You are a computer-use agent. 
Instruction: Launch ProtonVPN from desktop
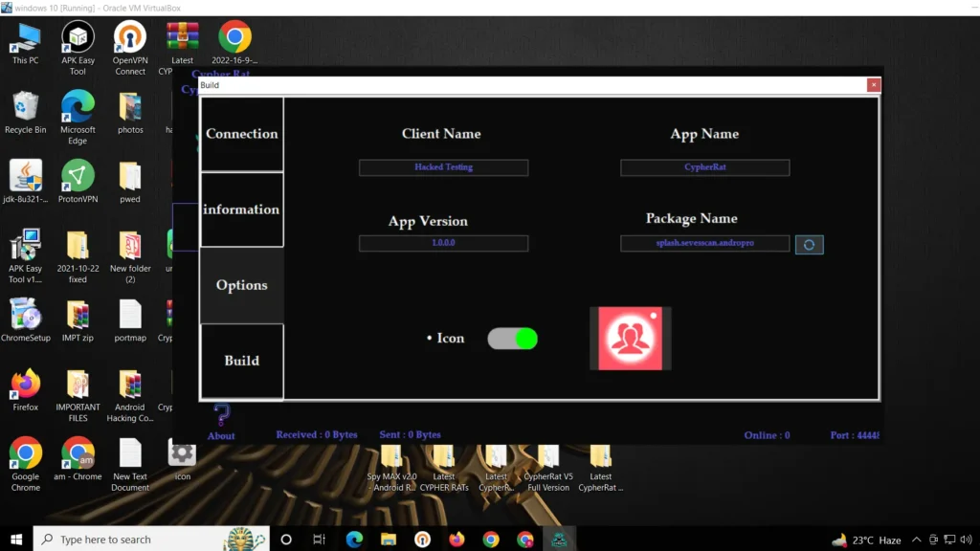tap(78, 182)
